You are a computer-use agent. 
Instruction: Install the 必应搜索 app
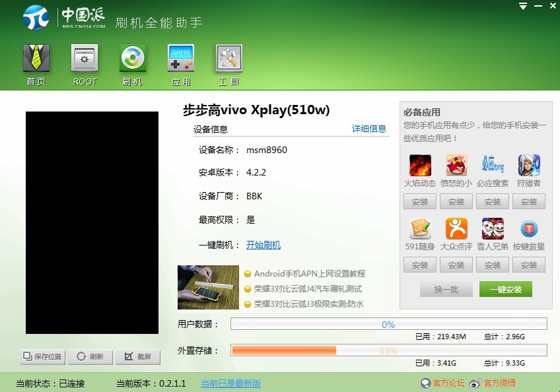coord(493,201)
